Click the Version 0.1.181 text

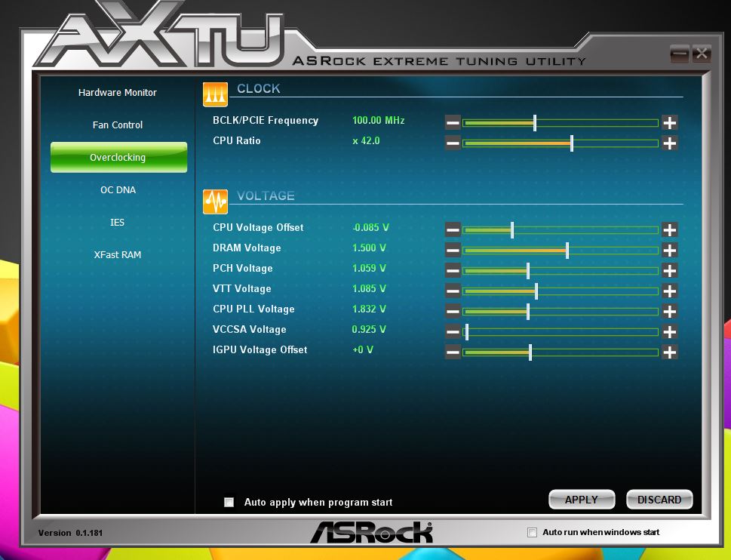[x=70, y=533]
